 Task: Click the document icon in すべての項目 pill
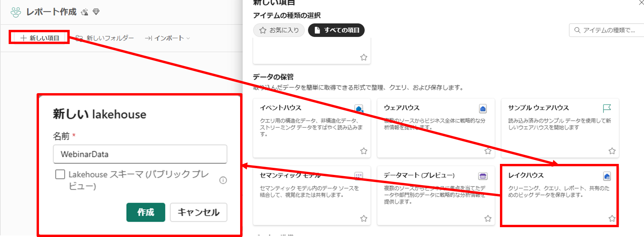[317, 30]
